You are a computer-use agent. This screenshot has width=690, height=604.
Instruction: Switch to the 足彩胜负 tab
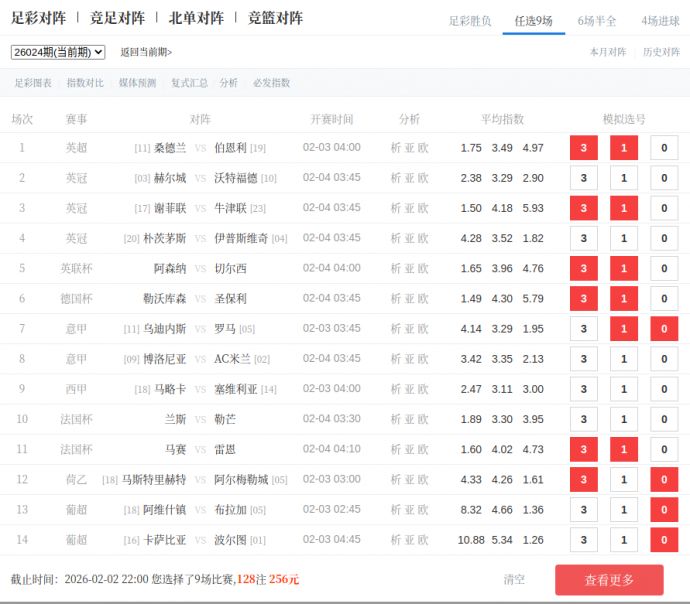(x=469, y=21)
